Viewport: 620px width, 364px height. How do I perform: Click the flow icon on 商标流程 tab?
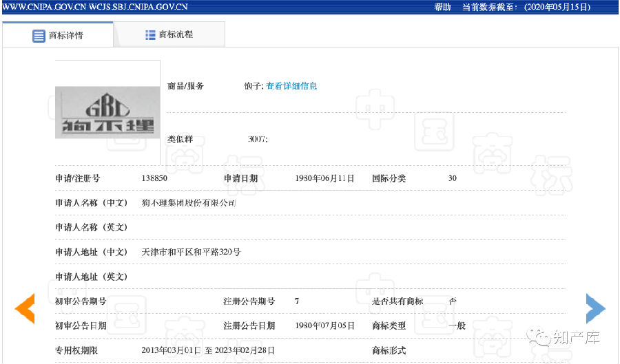[150, 34]
